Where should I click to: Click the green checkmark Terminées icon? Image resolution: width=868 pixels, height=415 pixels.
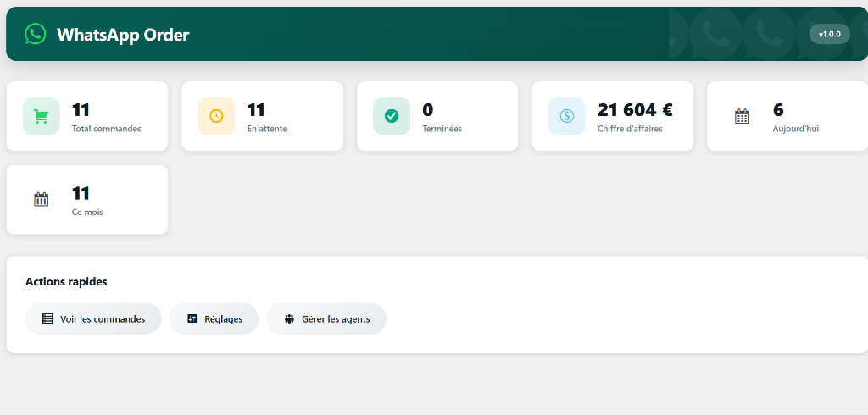[x=392, y=116]
